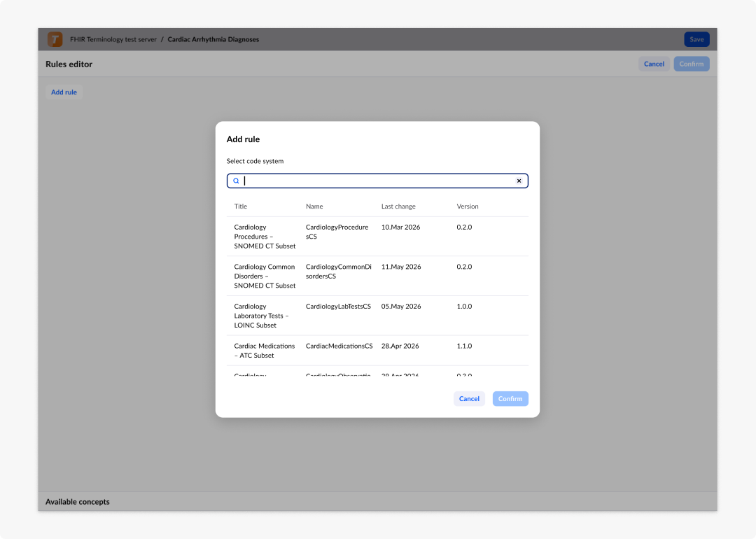Click the CardiacMedicationsCS name cell
The height and width of the screenshot is (539, 756).
339,346
